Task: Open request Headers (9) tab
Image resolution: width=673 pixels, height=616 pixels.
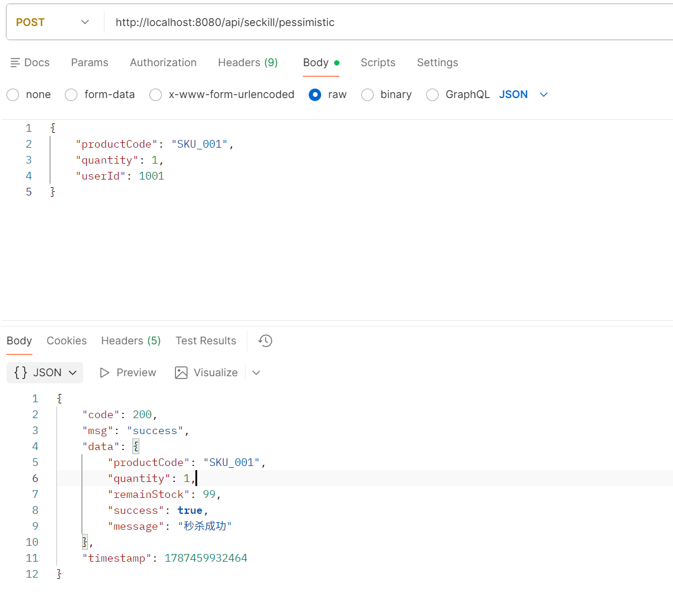Action: pyautogui.click(x=248, y=63)
